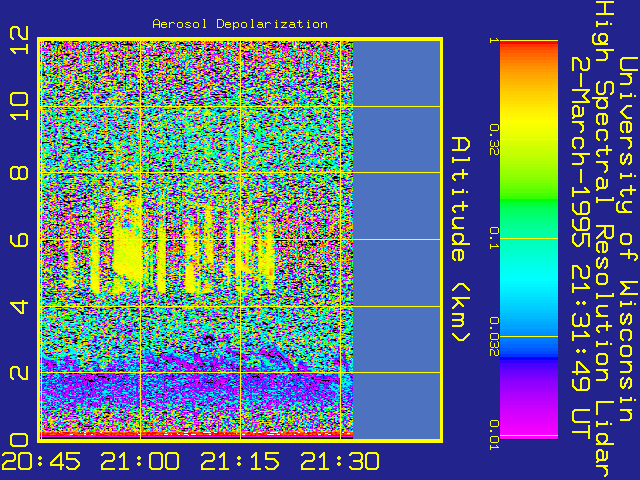Click the colorbar label 0.01

494,435
